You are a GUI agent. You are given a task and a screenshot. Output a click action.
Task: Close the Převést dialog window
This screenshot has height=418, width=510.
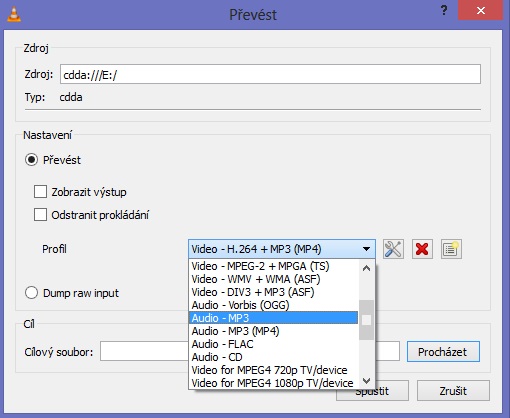[481, 11]
